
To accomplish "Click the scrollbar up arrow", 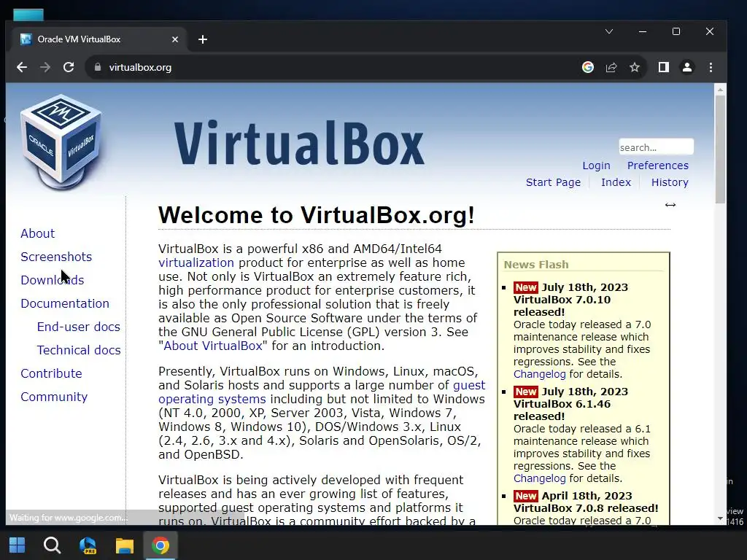I will [720, 89].
